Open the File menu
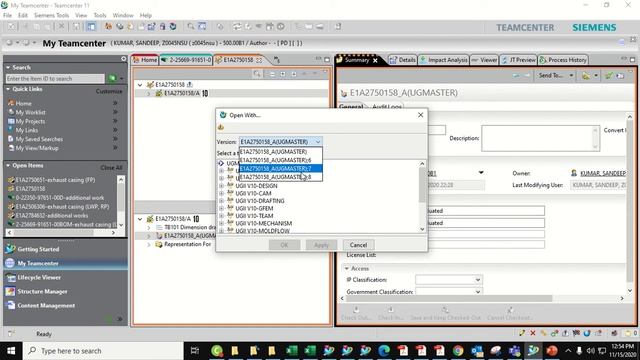Viewport: 640px width, 360px height. coord(7,15)
